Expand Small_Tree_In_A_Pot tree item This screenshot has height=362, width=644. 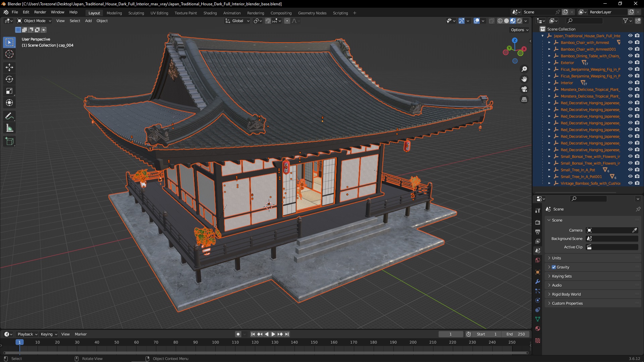point(549,170)
